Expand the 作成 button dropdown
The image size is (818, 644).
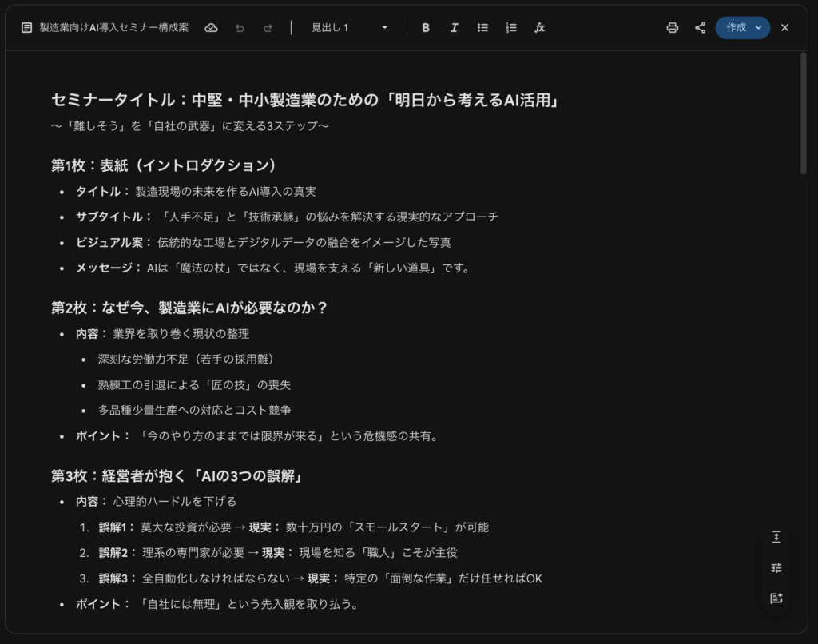[x=758, y=27]
